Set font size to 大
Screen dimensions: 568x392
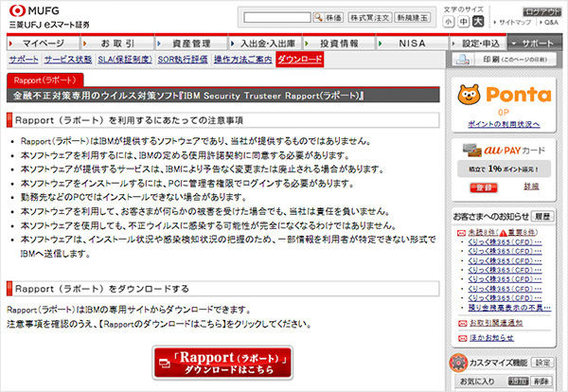tap(478, 22)
